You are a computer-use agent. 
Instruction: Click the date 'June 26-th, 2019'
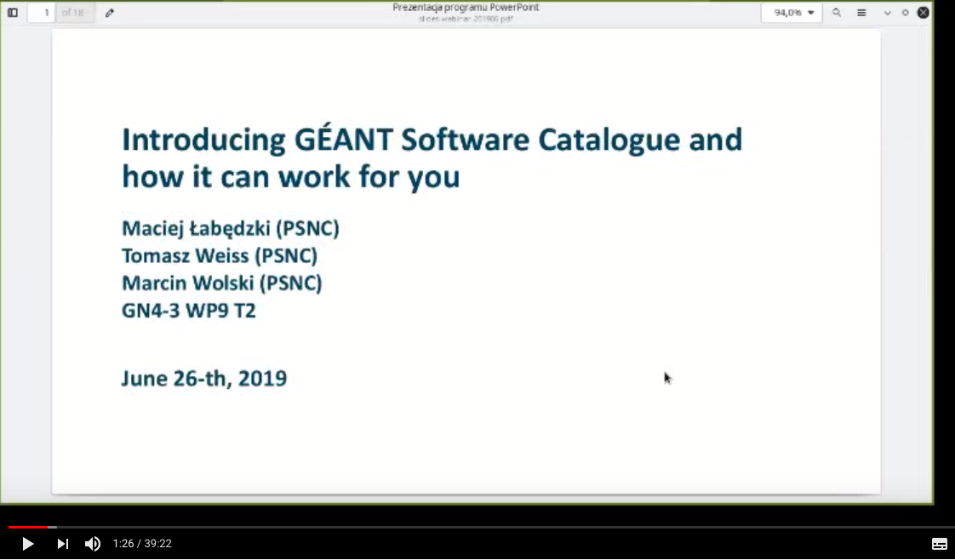(204, 379)
